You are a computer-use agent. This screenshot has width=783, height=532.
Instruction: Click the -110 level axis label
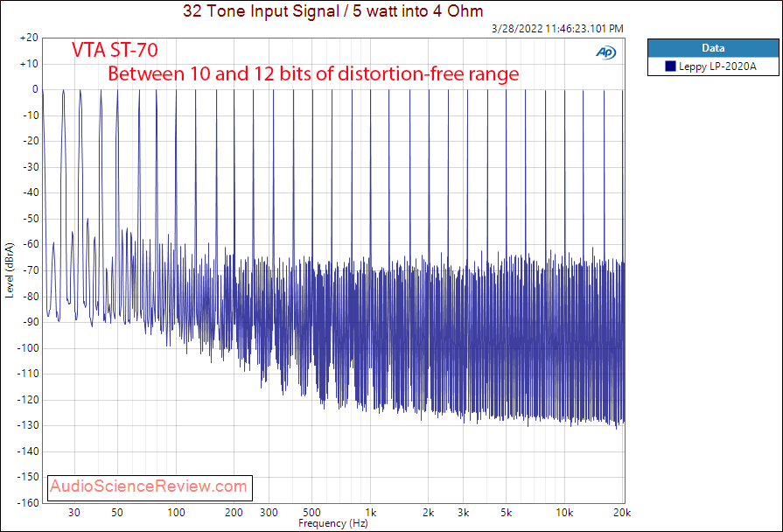pyautogui.click(x=28, y=374)
